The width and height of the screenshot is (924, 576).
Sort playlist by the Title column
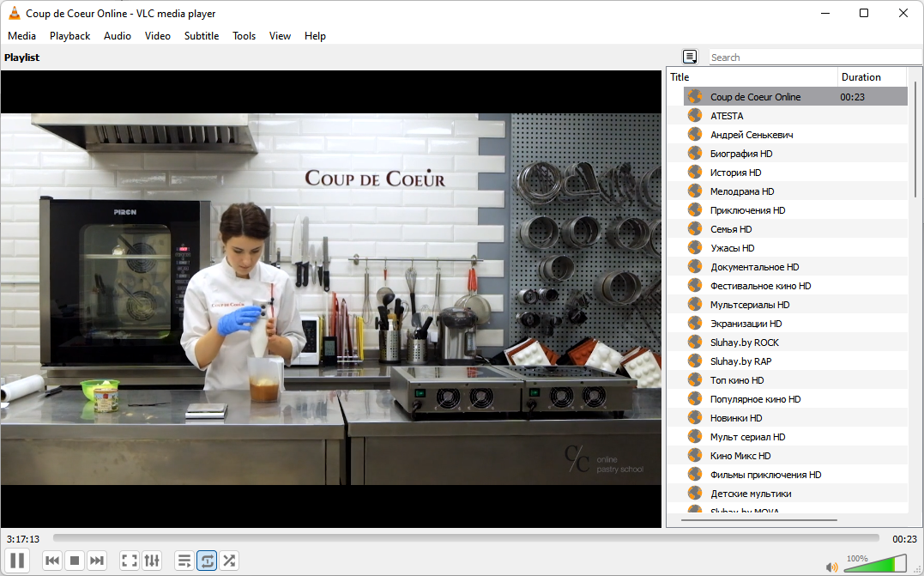(752, 77)
